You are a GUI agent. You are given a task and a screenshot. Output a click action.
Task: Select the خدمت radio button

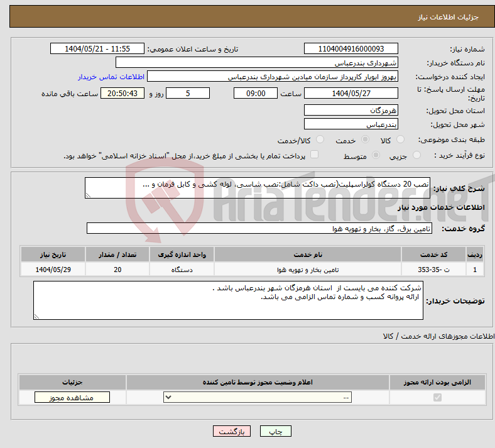point(365,139)
